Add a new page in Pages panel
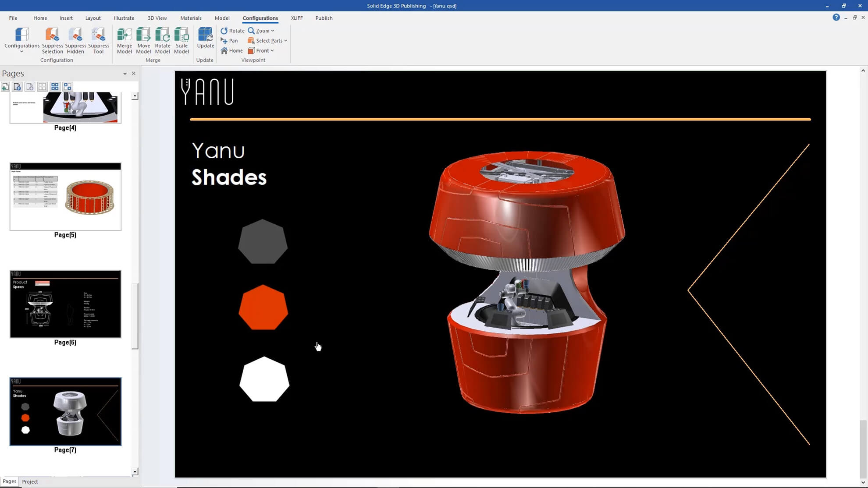The width and height of the screenshot is (868, 488). [5, 86]
